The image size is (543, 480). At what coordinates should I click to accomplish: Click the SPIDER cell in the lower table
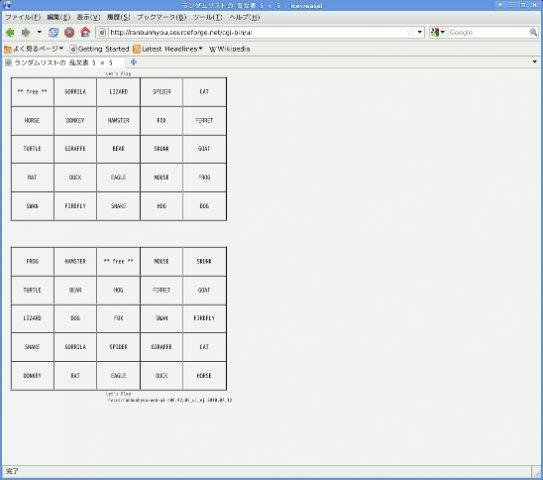(x=118, y=347)
